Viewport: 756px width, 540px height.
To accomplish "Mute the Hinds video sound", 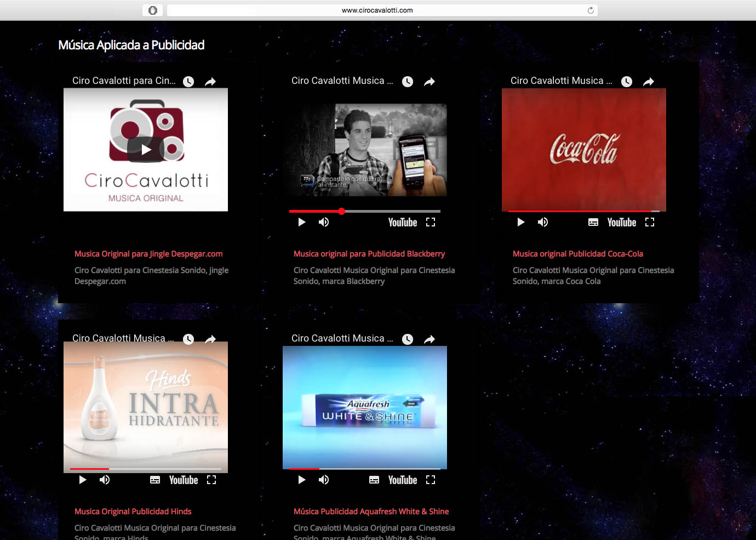I will coord(105,480).
